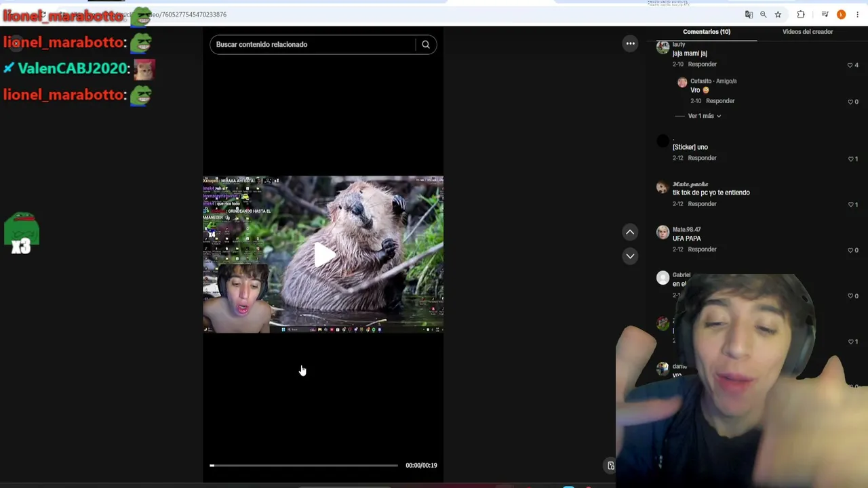Image resolution: width=868 pixels, height=488 pixels.
Task: Click the dark avatar beside '[Sticker] uno' comment
Action: 663,141
